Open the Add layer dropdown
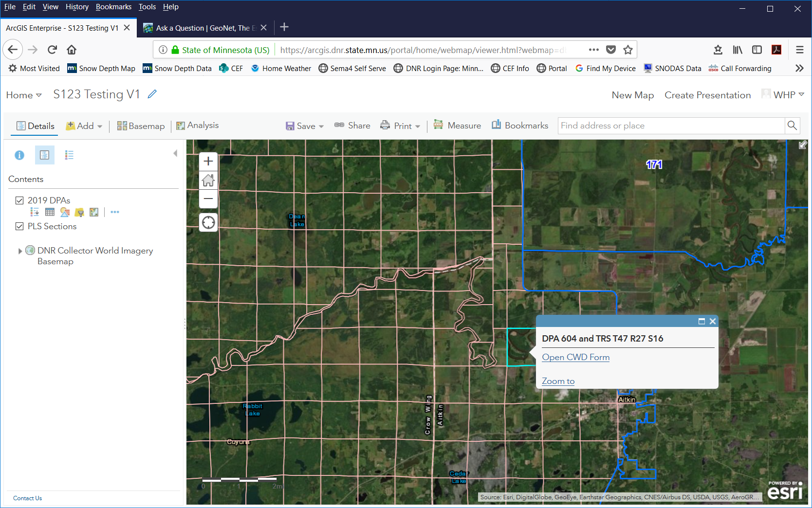The width and height of the screenshot is (812, 508). (84, 126)
